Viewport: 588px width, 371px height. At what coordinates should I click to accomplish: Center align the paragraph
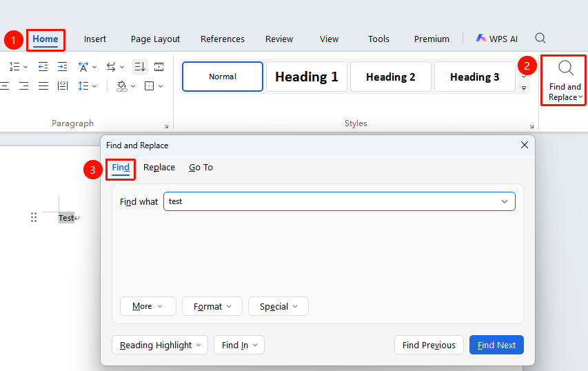[x=4, y=86]
